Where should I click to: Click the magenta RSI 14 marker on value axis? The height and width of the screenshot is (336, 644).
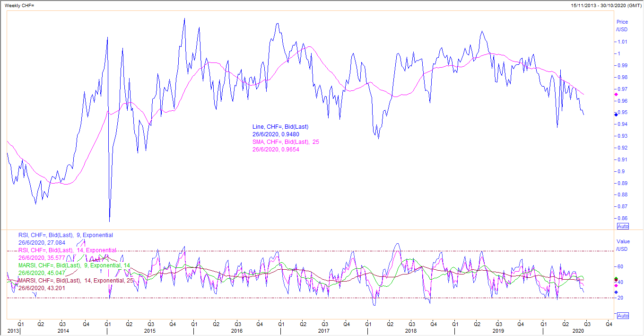click(x=616, y=286)
